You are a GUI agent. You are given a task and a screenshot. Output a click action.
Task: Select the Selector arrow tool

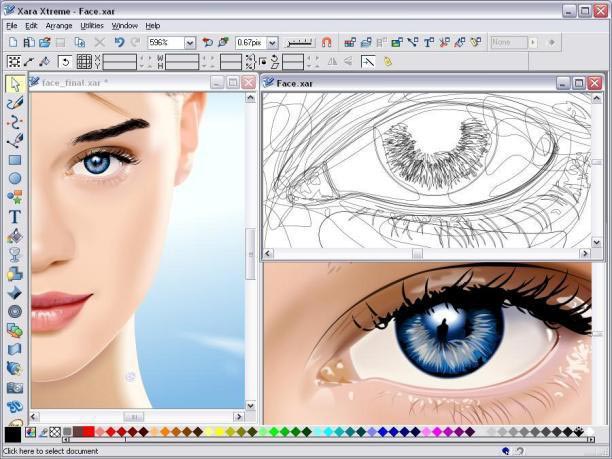(x=15, y=84)
